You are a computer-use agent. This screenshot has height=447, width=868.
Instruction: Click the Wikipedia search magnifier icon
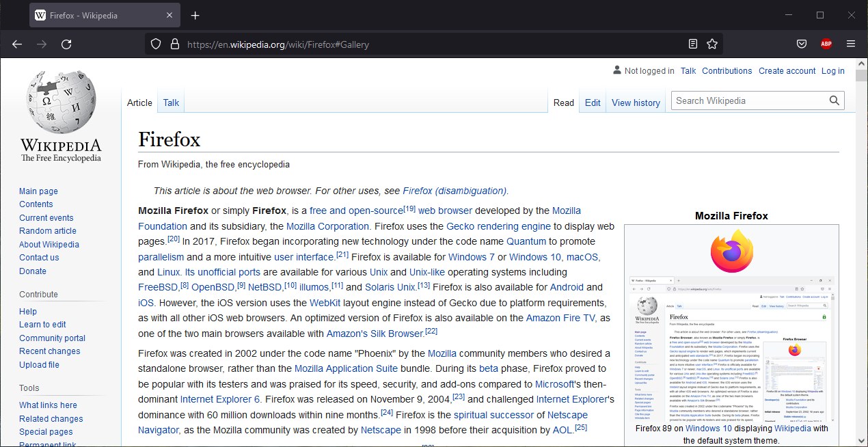click(x=835, y=100)
